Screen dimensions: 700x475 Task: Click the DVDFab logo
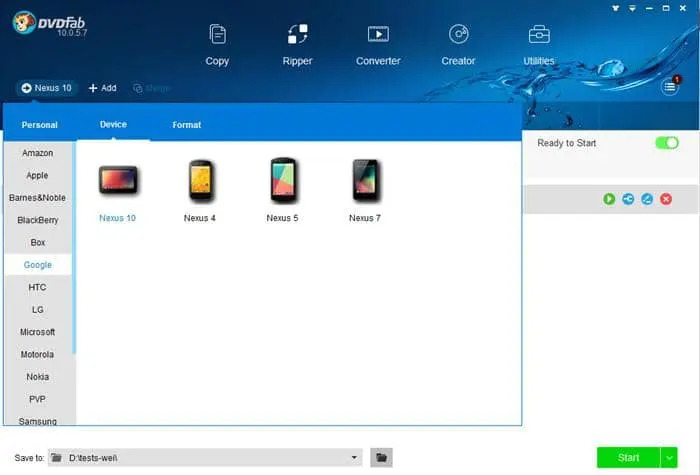[x=49, y=24]
